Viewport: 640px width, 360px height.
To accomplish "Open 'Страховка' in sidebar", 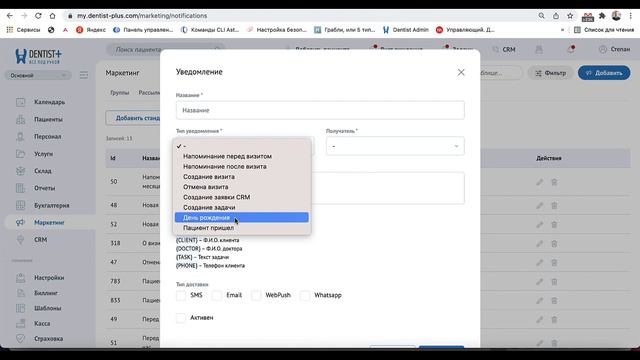I will (48, 339).
